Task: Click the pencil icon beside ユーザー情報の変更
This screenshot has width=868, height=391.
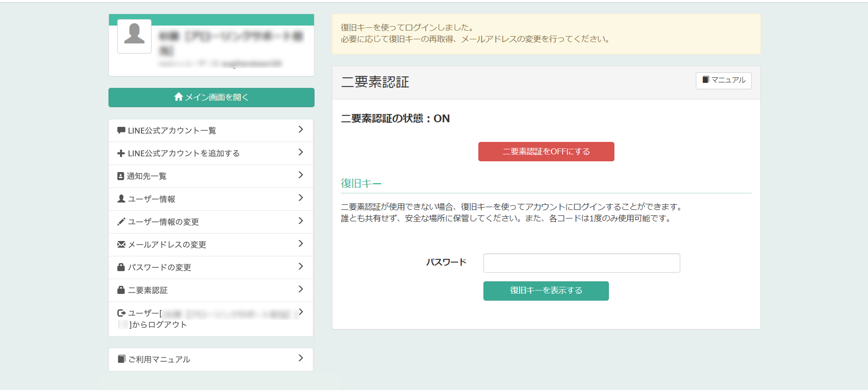Action: (121, 222)
